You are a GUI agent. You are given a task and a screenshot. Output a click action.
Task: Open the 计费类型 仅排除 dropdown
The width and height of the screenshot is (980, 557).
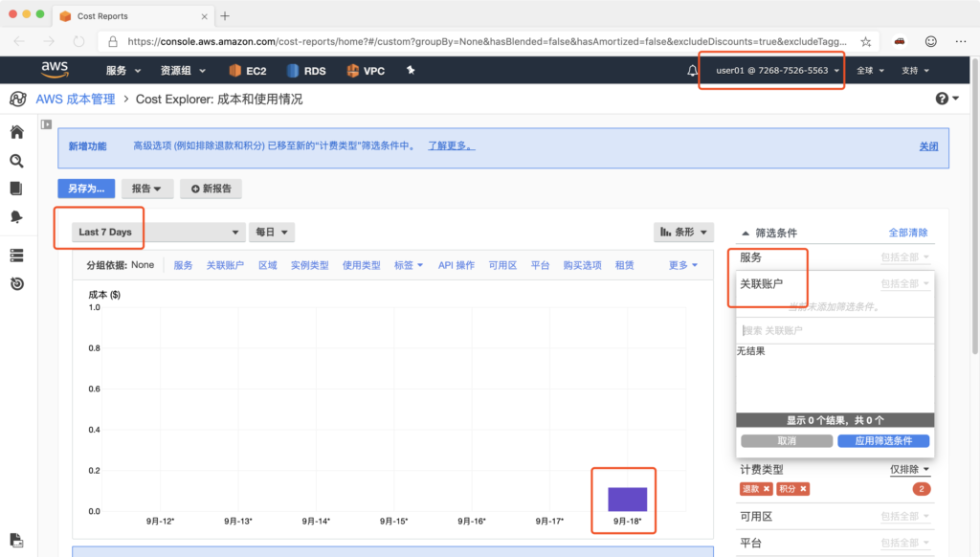click(x=909, y=470)
